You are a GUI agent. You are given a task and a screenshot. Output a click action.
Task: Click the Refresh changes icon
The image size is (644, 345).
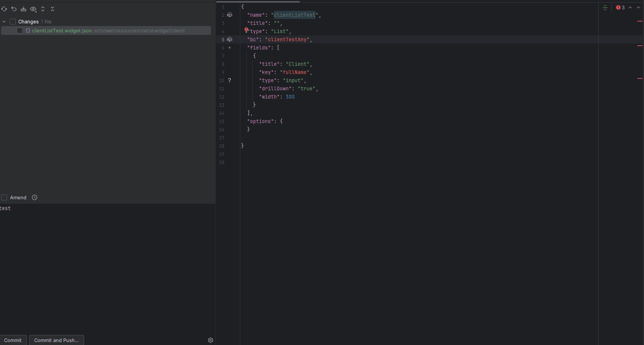[x=4, y=9]
